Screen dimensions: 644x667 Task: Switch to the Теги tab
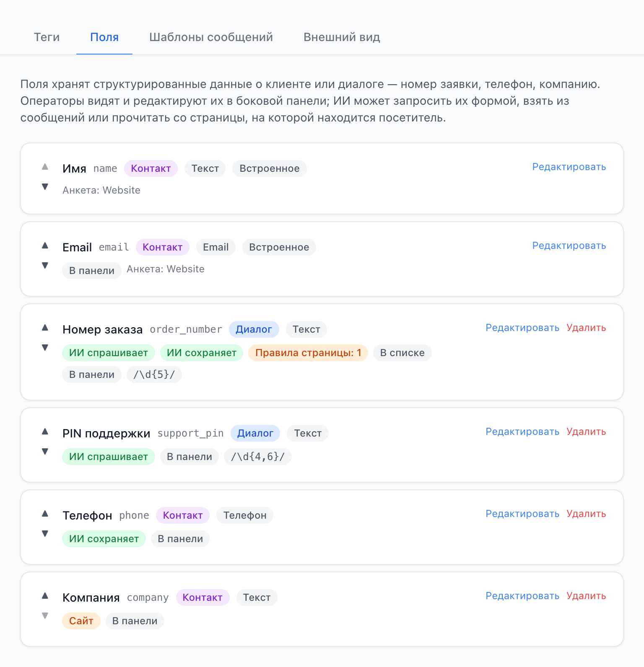point(47,37)
